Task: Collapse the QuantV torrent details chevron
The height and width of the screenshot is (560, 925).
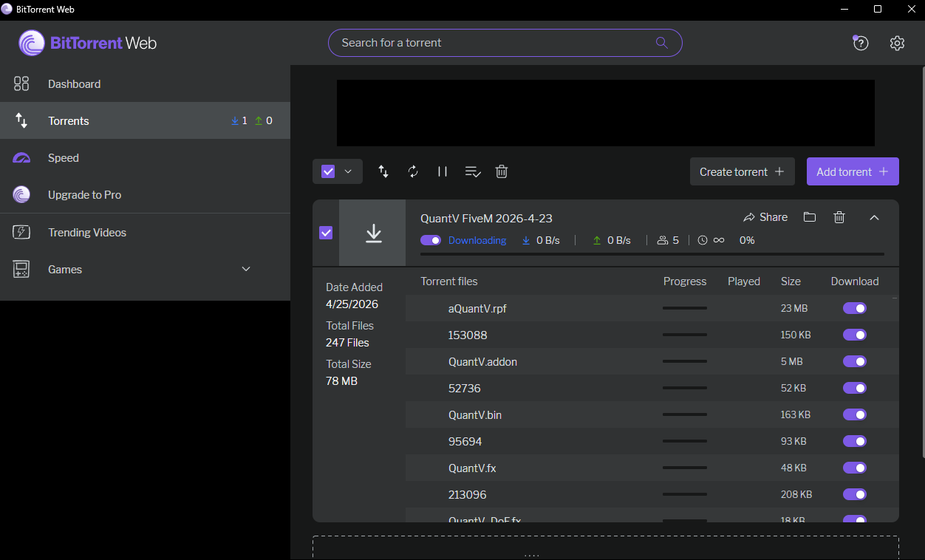Action: pos(874,217)
